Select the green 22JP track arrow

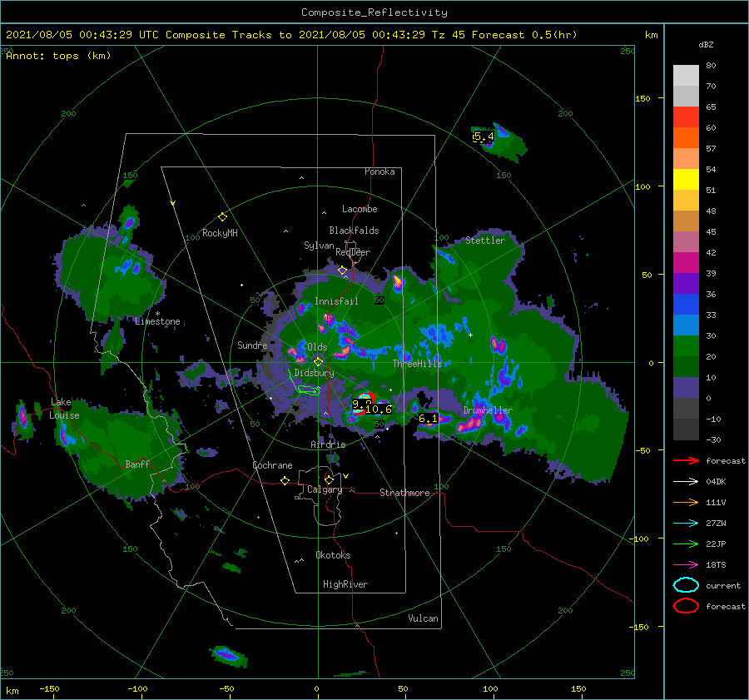[x=686, y=544]
